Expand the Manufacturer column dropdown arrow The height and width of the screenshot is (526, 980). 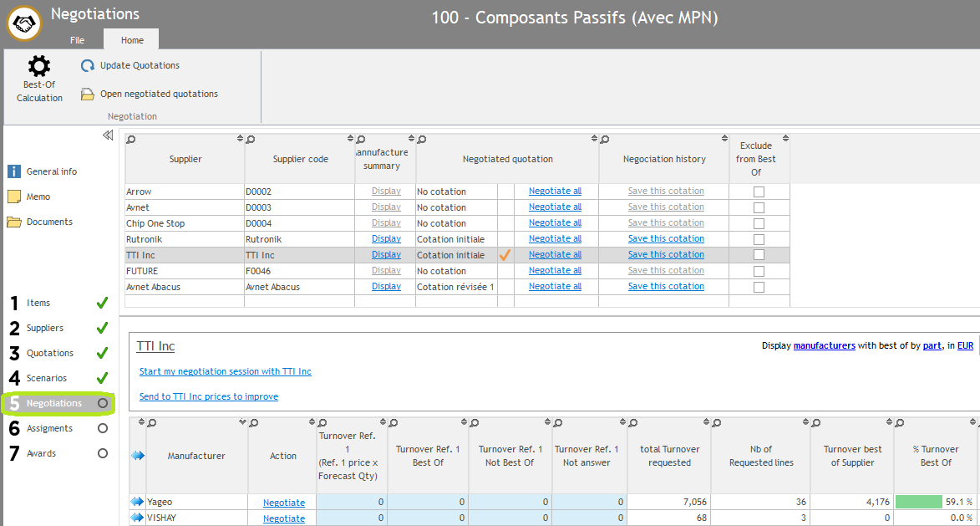tap(242, 422)
